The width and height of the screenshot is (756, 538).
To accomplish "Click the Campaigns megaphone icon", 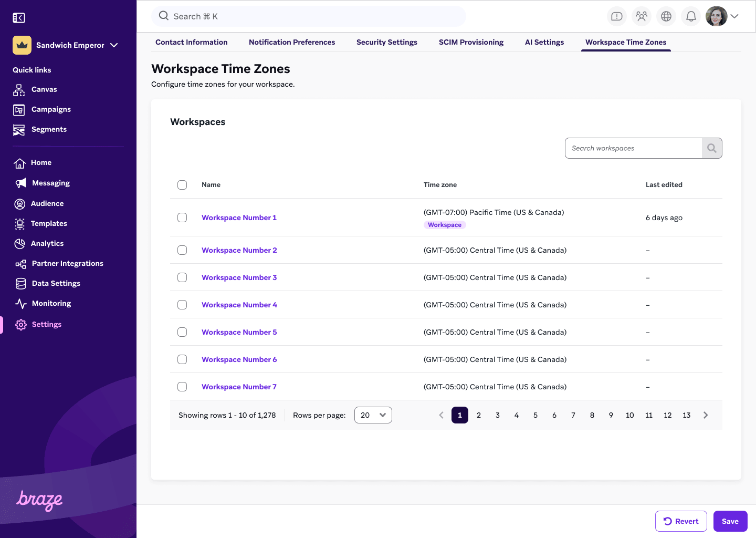I will click(x=18, y=109).
